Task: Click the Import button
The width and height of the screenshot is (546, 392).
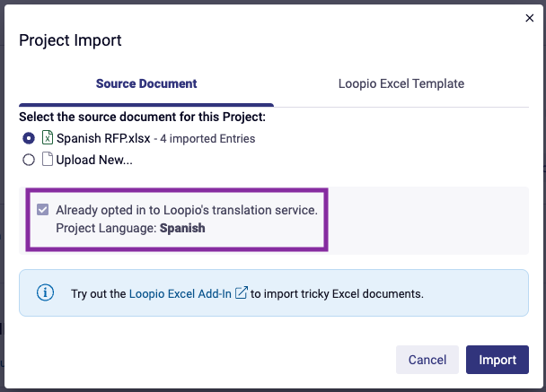Action: pyautogui.click(x=498, y=360)
